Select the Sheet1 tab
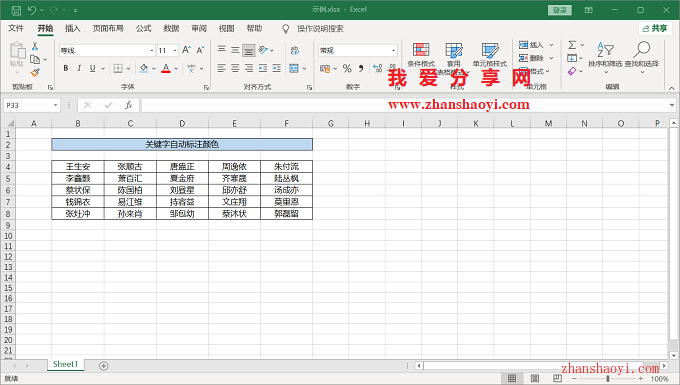The width and height of the screenshot is (680, 385). pos(65,365)
